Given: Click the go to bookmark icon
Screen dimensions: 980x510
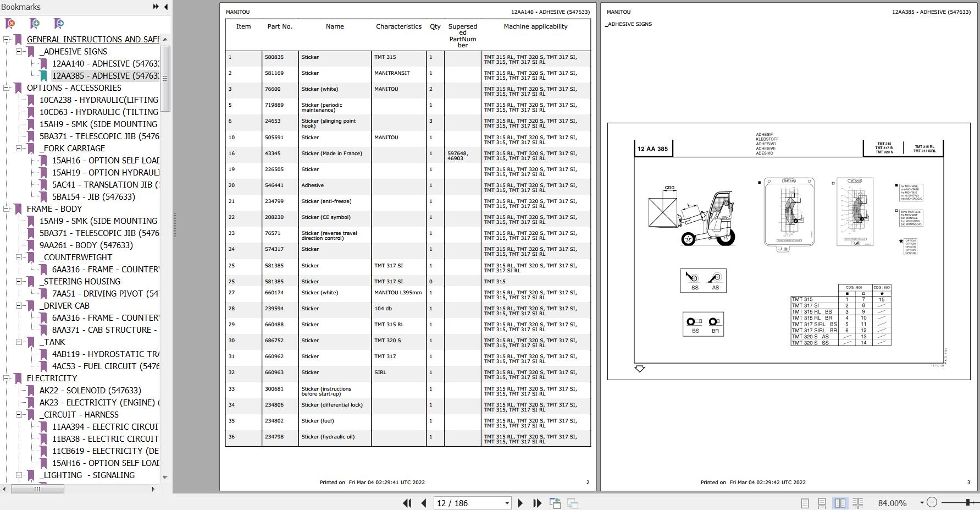Looking at the screenshot, I should [x=59, y=24].
